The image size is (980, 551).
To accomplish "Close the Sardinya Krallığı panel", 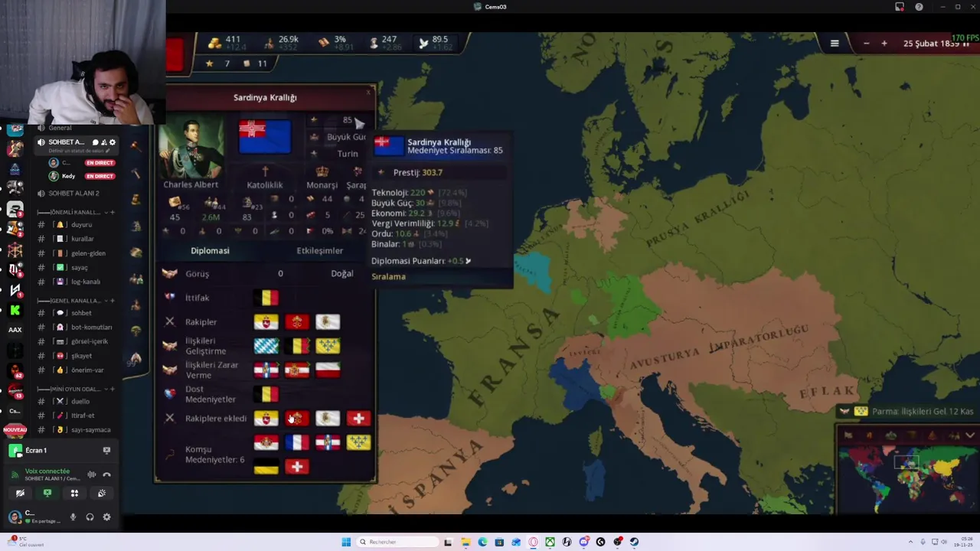I will (x=368, y=93).
